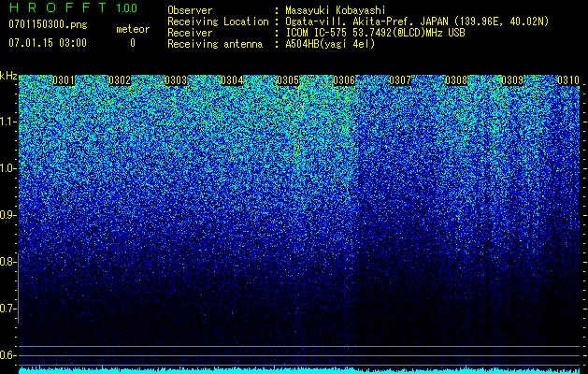
Task: Click the 0.9 kHz axis label
Action: pos(7,215)
